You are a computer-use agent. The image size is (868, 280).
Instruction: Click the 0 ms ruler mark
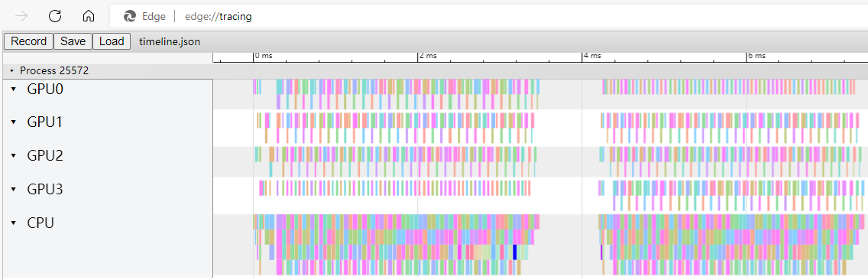point(264,56)
